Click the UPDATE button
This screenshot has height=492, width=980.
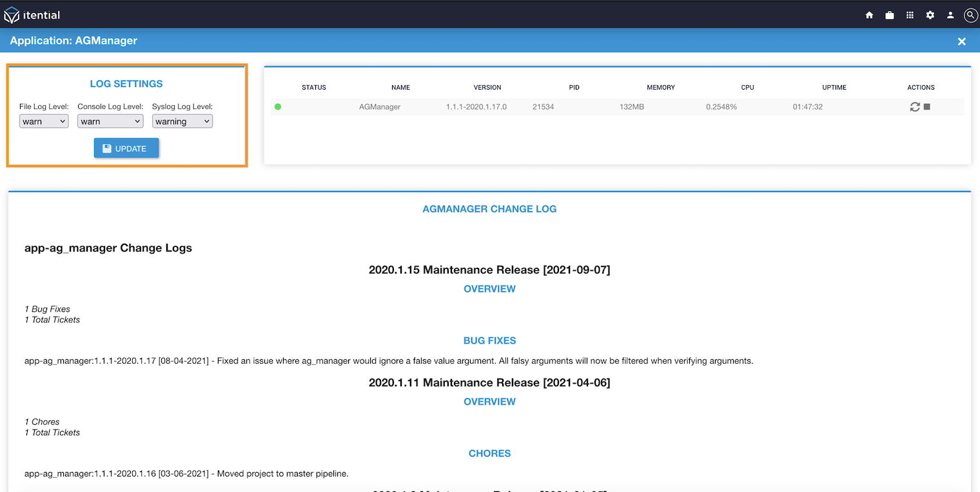[126, 148]
